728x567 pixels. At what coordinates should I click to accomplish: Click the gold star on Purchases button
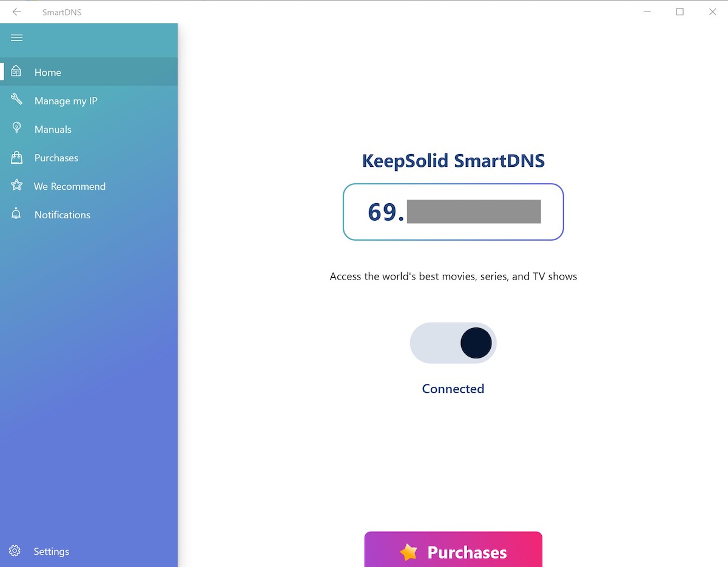409,552
